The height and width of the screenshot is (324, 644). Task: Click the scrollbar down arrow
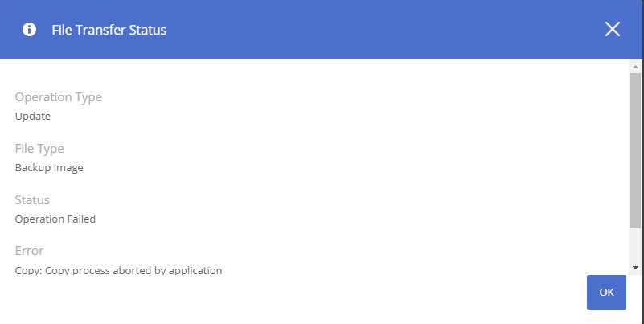coord(636,266)
